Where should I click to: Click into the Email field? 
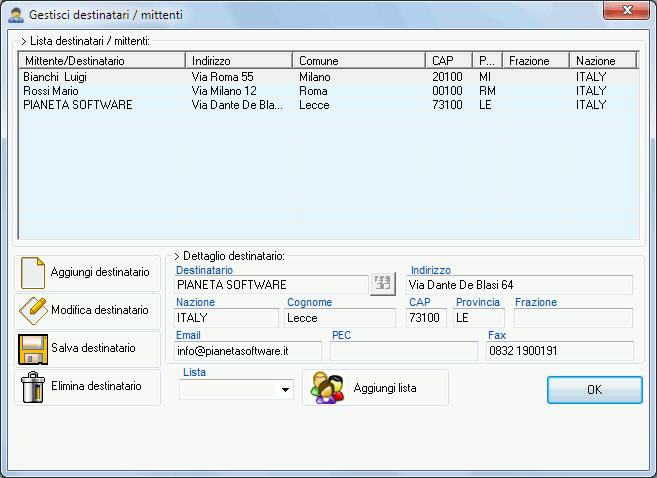click(x=248, y=351)
